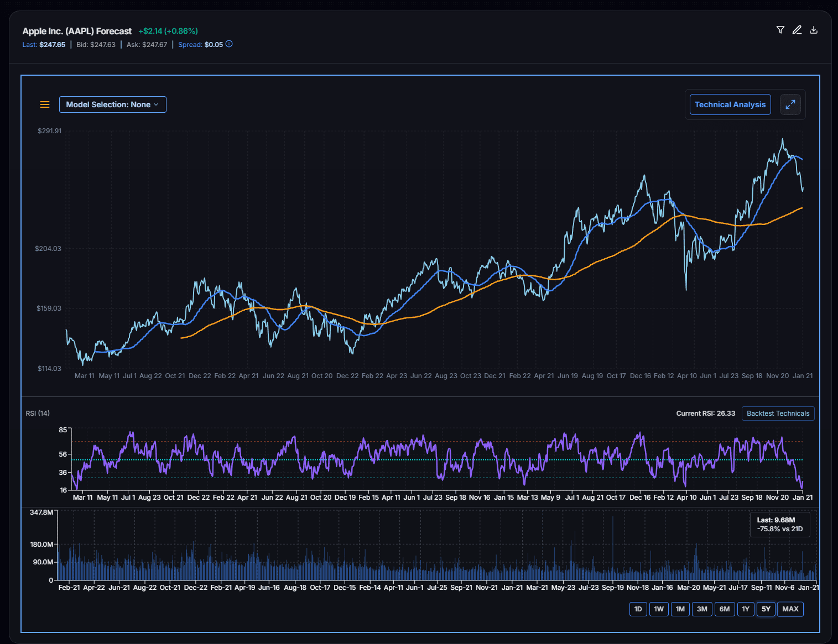Screen dimensions: 838x644
Task: Click the RSI (14) indicator label
Action: [38, 413]
